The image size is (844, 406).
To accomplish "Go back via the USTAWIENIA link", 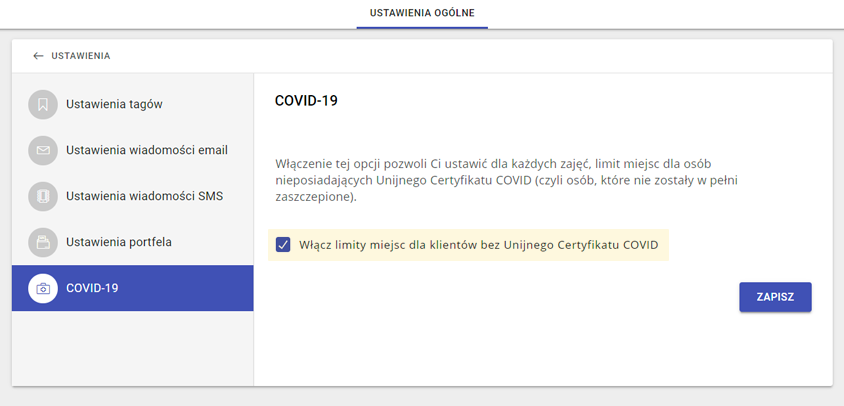I will [81, 56].
